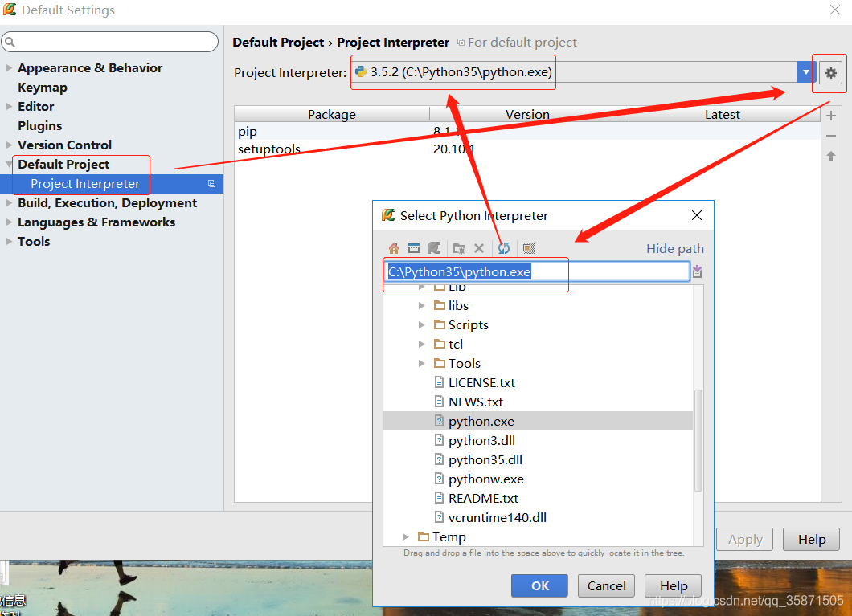Toggle "Hide path" in the interpreter dialog

(x=674, y=248)
